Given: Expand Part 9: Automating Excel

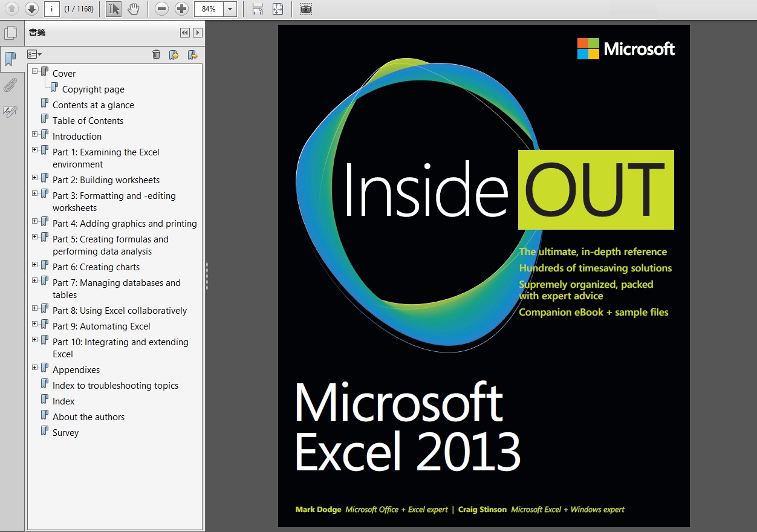Looking at the screenshot, I should 35,324.
